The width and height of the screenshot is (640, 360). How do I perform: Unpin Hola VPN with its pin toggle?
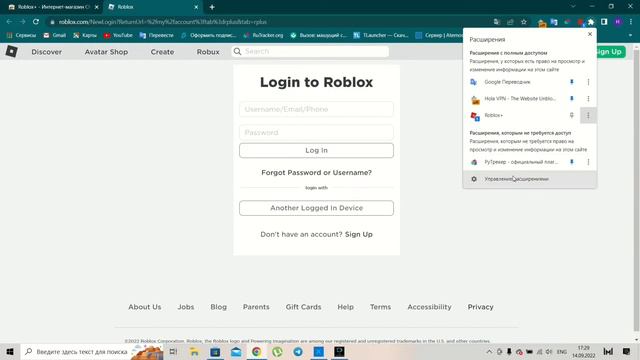pos(571,99)
